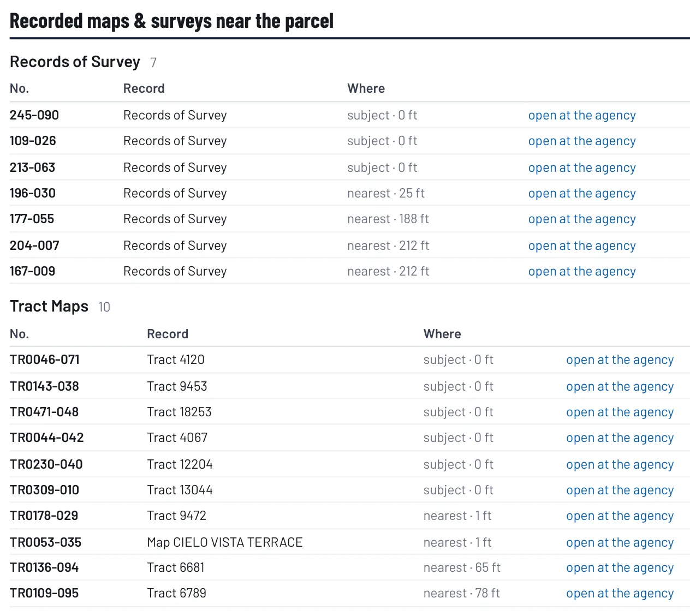The height and width of the screenshot is (616, 690).
Task: Select survey number 167-009
Action: coord(32,271)
